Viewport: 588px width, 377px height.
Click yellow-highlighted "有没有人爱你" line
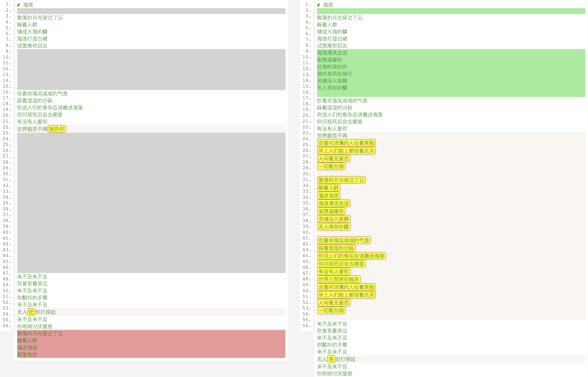pyautogui.click(x=334, y=271)
